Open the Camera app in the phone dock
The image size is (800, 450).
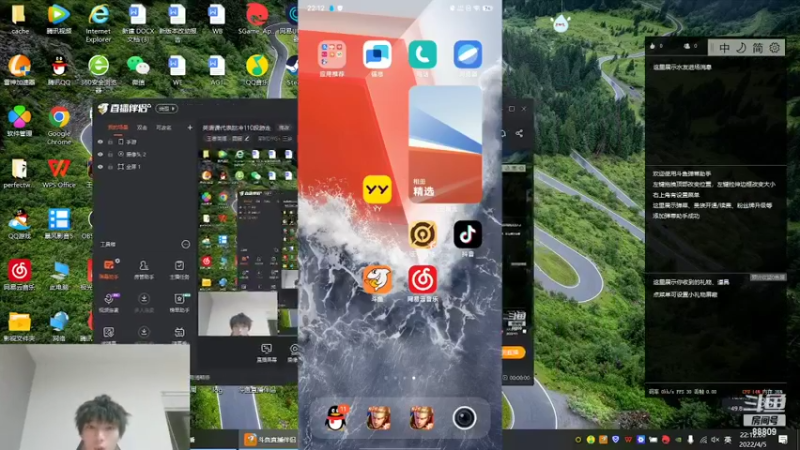(x=464, y=418)
